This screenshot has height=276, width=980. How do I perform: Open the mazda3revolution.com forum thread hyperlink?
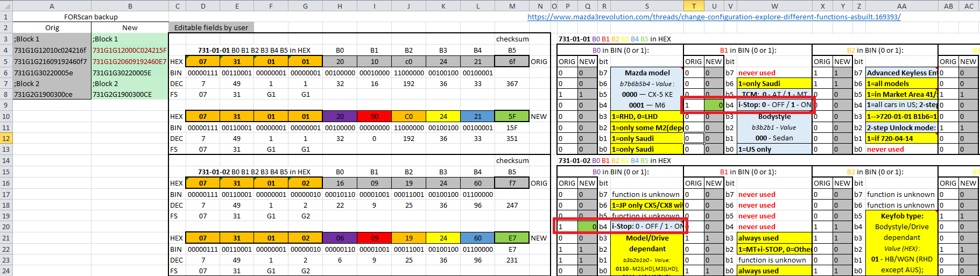pyautogui.click(x=714, y=17)
